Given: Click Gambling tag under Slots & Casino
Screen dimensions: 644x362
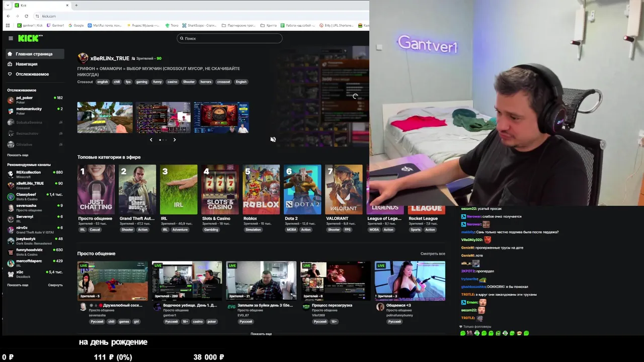Looking at the screenshot, I should coord(211,230).
